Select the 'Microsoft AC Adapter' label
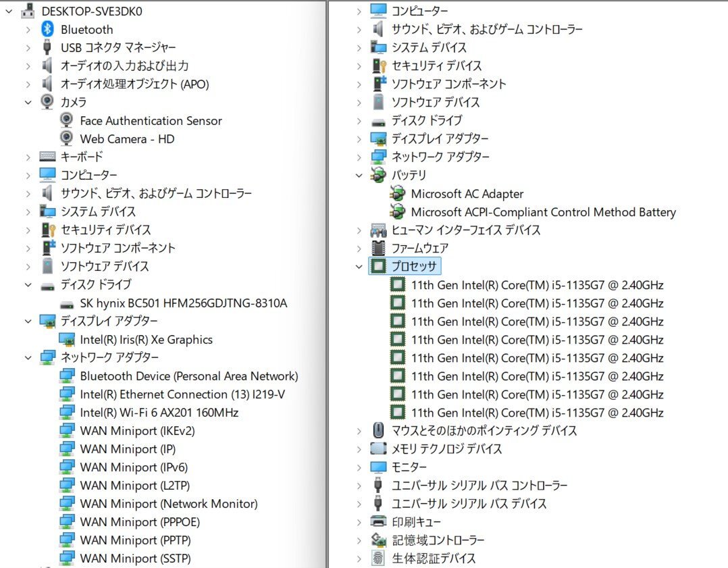 pyautogui.click(x=467, y=194)
